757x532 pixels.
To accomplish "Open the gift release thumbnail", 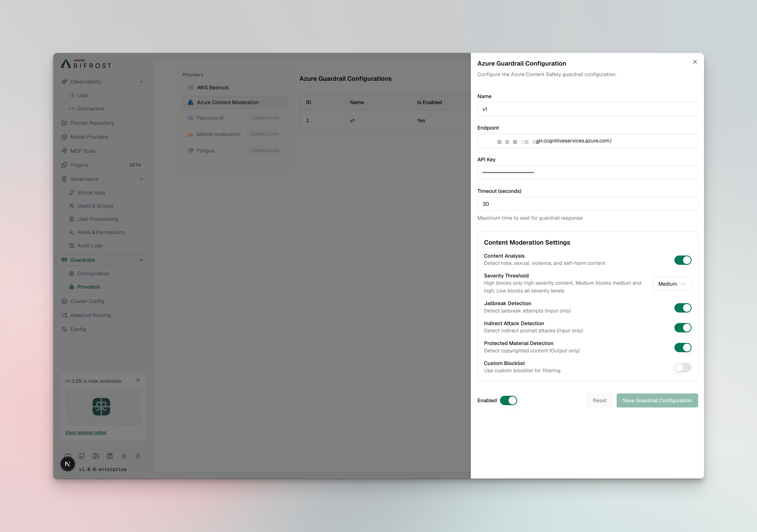I will click(x=103, y=407).
